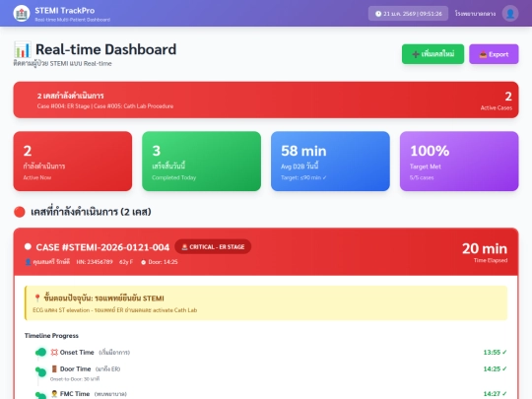
Task: Click the "Real-time Dashboard" page heading
Action: 105,49
